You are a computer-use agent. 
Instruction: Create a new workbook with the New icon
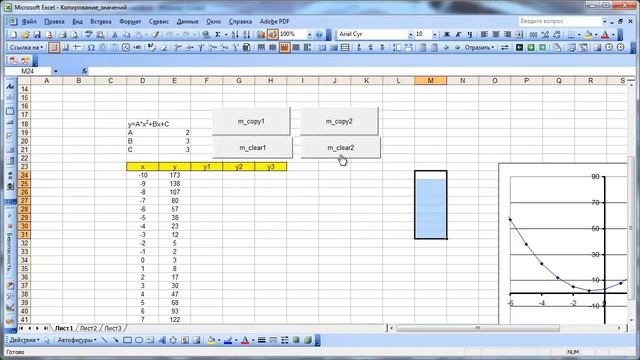click(x=13, y=35)
